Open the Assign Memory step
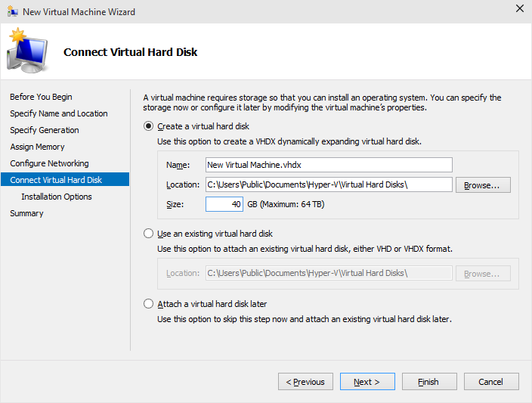 37,147
